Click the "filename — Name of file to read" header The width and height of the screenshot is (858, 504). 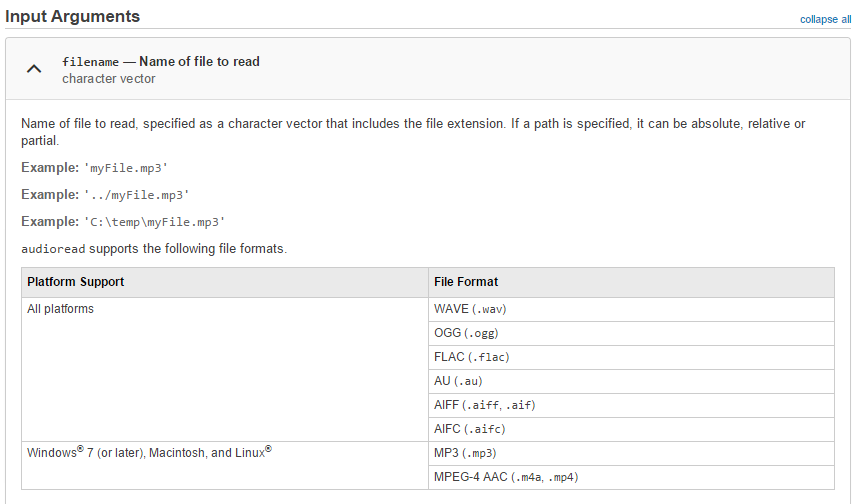pyautogui.click(x=160, y=61)
